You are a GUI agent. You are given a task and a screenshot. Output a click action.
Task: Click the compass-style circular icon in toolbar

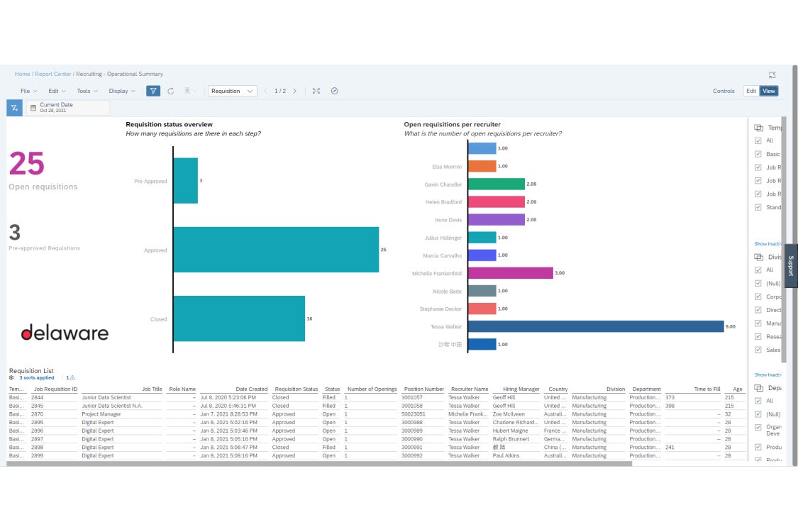[x=335, y=91]
